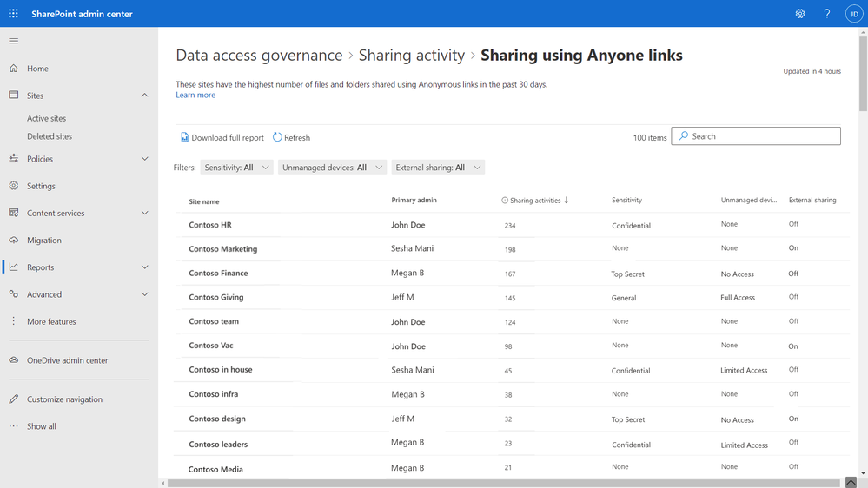Screen dimensions: 868x488
Task: Expand the Content services chevron
Action: click(144, 213)
